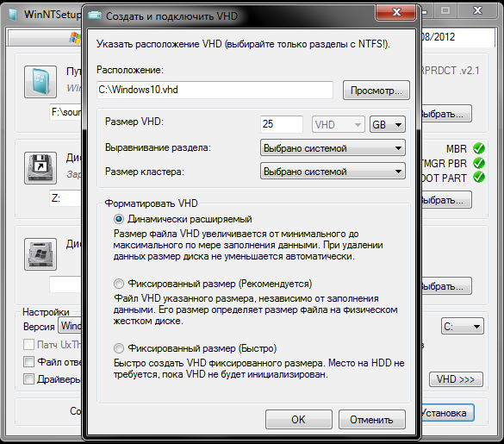Click the Форматировать VHD group label
Image resolution: width=504 pixels, height=444 pixels.
(151, 203)
